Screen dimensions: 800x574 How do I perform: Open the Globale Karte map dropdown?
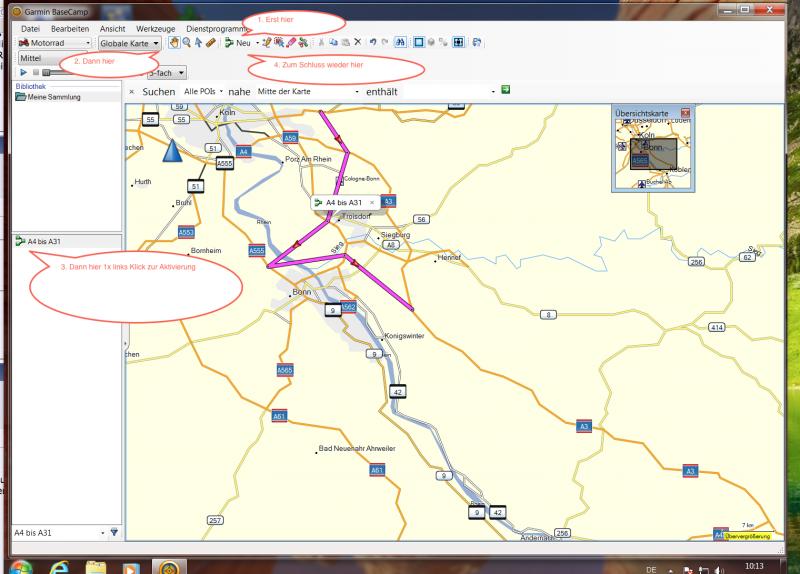(x=129, y=44)
